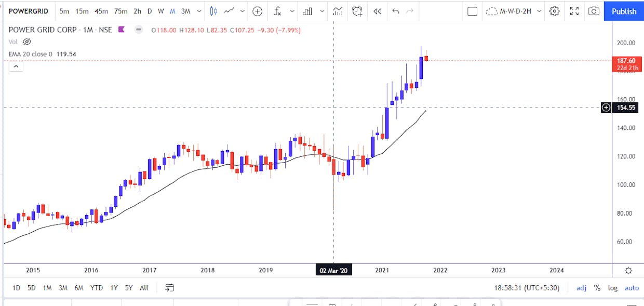Click the Publish button

(x=624, y=11)
